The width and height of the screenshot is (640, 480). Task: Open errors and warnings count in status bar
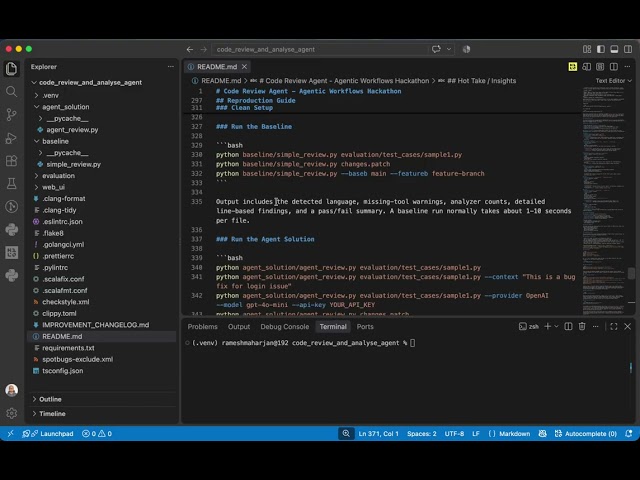pos(97,433)
